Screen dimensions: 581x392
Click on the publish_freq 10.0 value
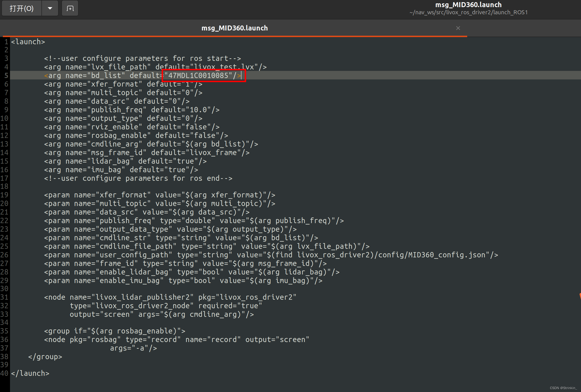pyautogui.click(x=198, y=110)
